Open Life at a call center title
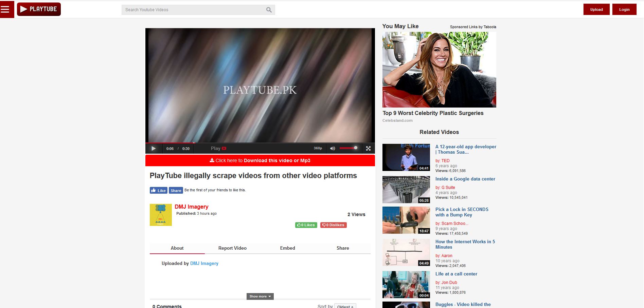The image size is (644, 308). 456,274
